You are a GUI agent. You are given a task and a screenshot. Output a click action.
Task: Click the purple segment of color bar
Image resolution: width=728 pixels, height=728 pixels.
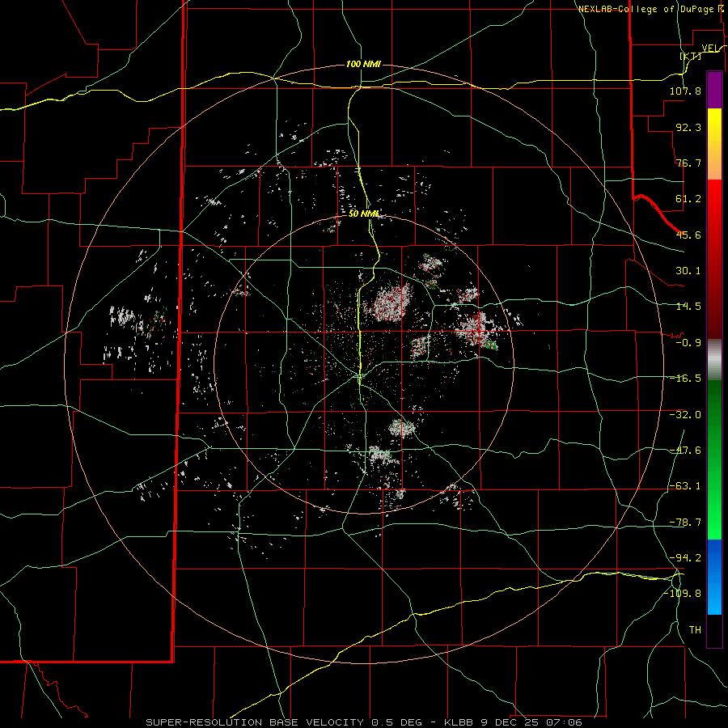[x=714, y=90]
